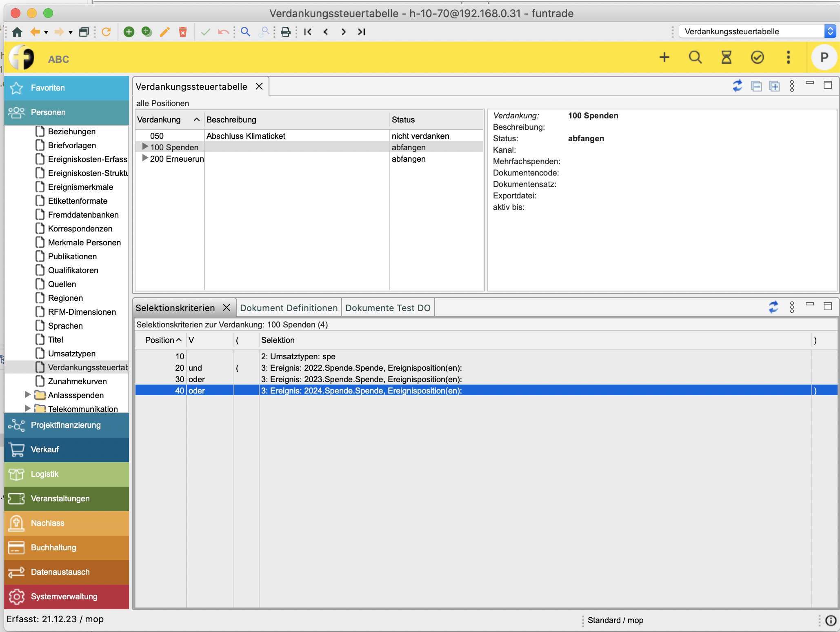Click the home icon in toolbar
Viewport: 840px width, 632px height.
pyautogui.click(x=17, y=32)
